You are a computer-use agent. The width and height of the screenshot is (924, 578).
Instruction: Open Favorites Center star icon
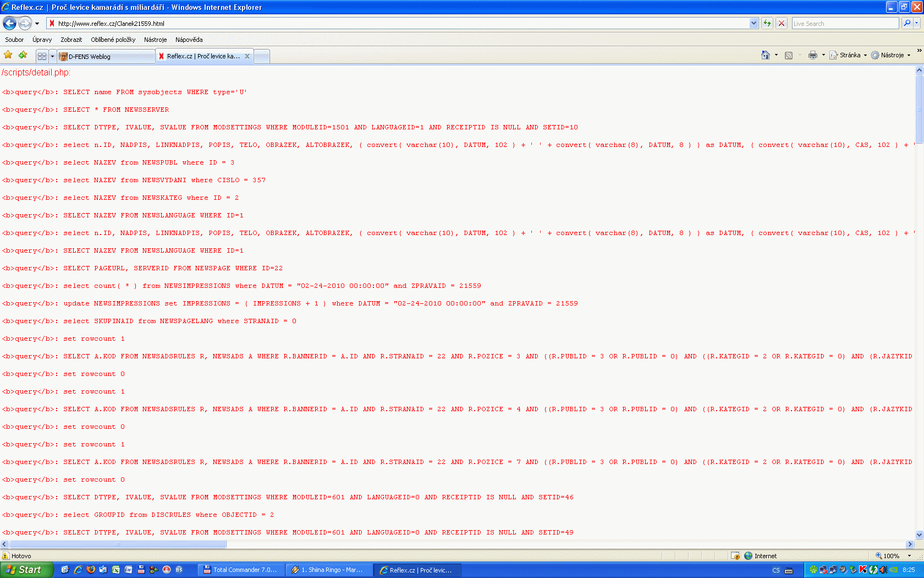pyautogui.click(x=8, y=55)
